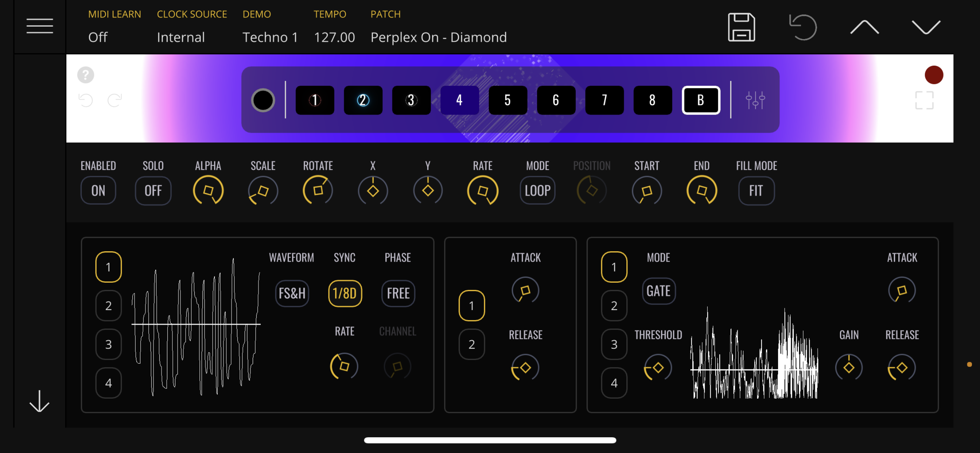Open the mixer sliders icon
The width and height of the screenshot is (980, 453).
click(755, 100)
